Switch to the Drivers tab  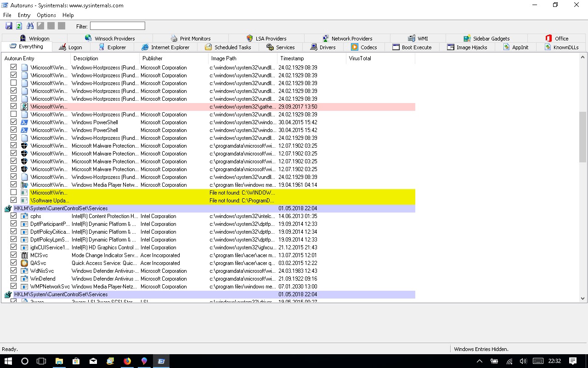pyautogui.click(x=323, y=47)
